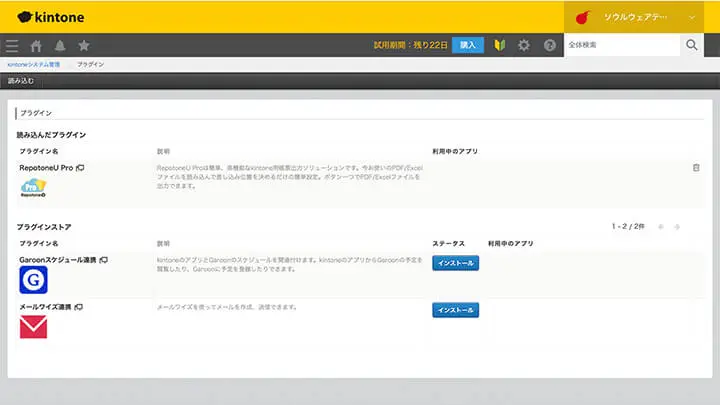Image resolution: width=720 pixels, height=405 pixels.
Task: Open the notifications bell
Action: coord(60,45)
